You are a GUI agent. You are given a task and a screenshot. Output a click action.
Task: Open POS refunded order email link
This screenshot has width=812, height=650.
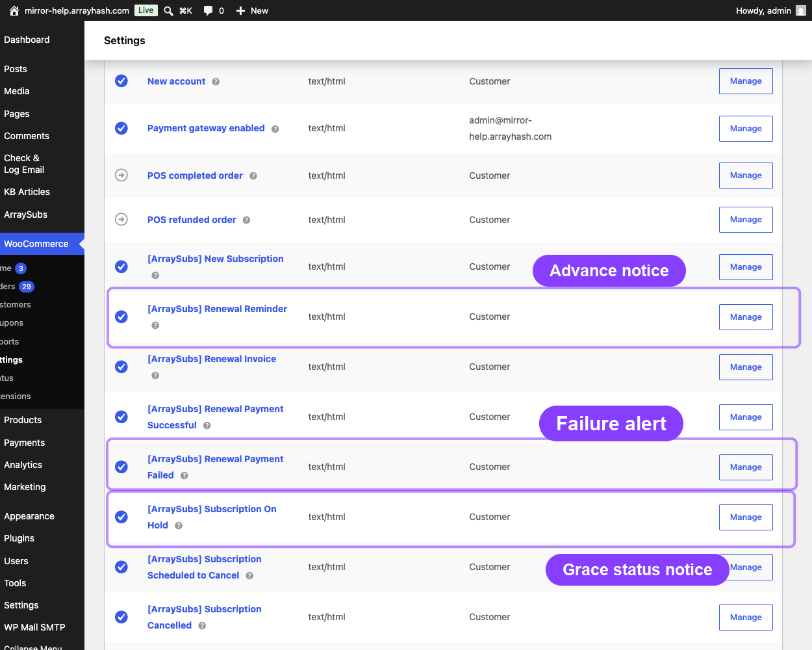tap(192, 220)
